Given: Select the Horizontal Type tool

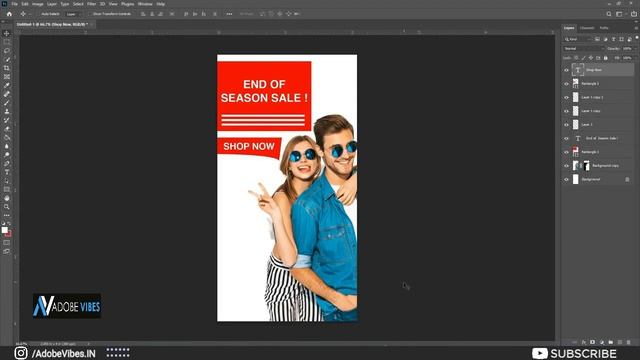Looking at the screenshot, I should tap(7, 172).
